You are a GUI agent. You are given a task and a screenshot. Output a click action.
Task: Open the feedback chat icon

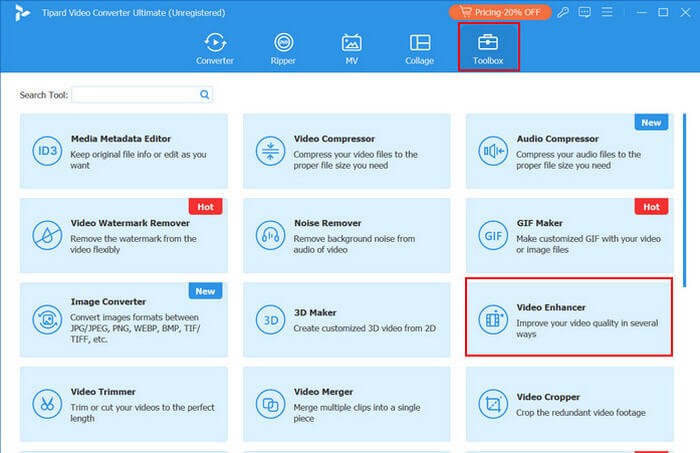click(x=584, y=12)
